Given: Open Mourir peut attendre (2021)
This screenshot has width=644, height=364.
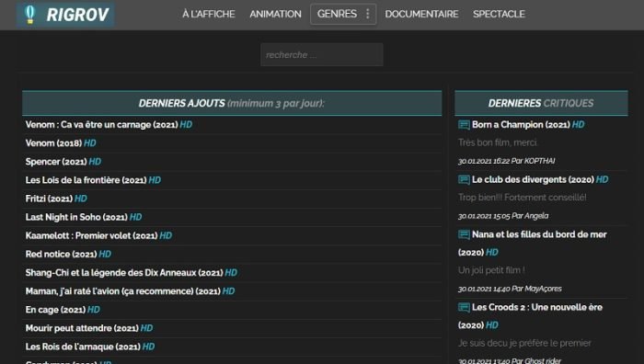Looking at the screenshot, I should [82, 328].
